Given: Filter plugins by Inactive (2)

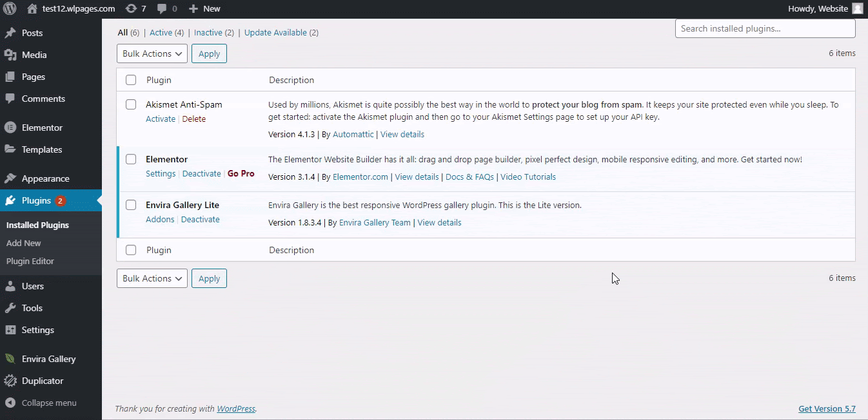Looking at the screenshot, I should [214, 32].
